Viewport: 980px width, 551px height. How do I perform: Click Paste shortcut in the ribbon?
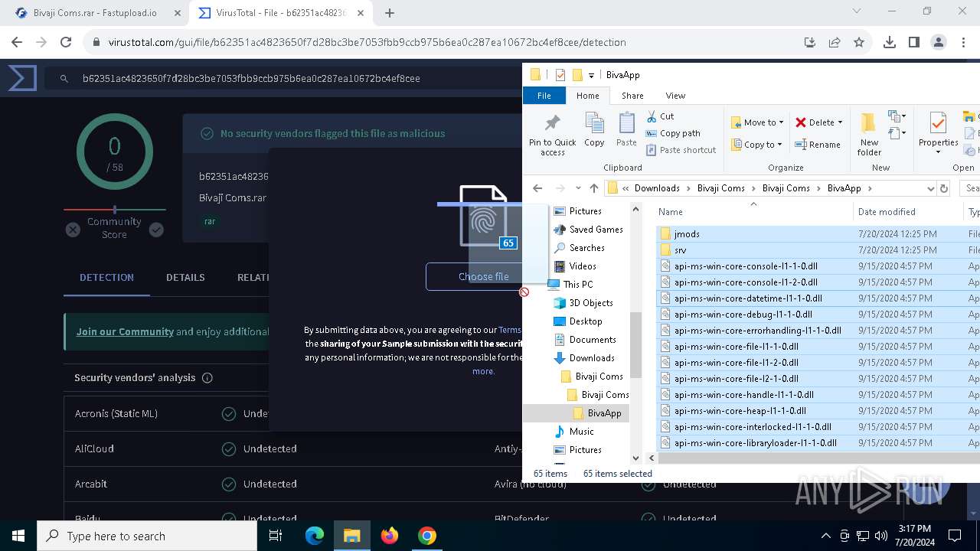click(x=681, y=150)
